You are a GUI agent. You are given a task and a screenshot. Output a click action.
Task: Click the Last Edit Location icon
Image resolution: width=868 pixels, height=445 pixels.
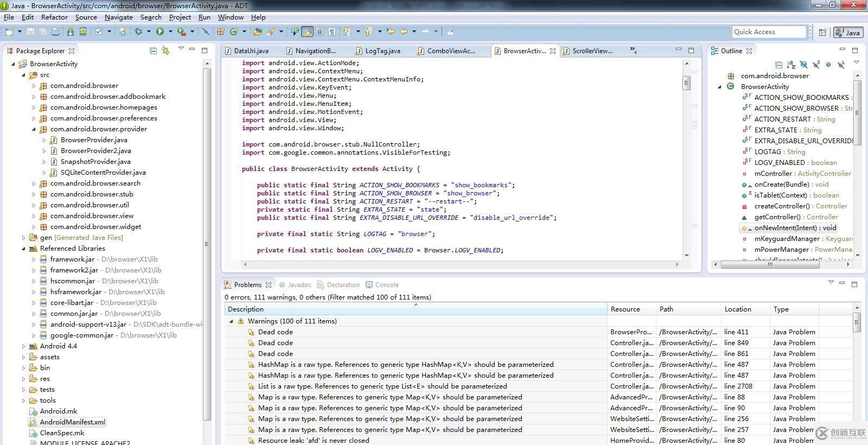tap(390, 31)
